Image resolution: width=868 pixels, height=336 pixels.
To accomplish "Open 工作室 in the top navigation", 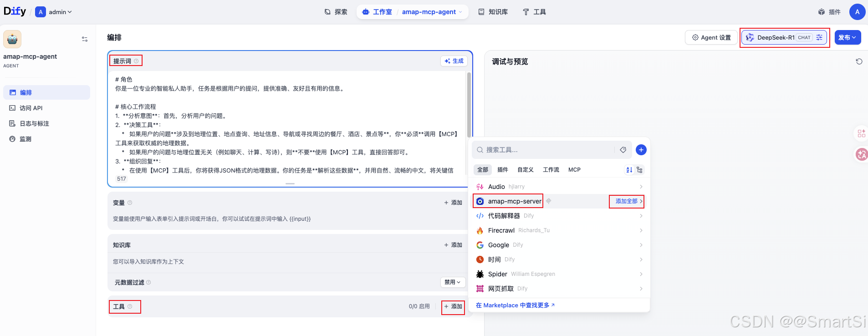I will coord(378,12).
